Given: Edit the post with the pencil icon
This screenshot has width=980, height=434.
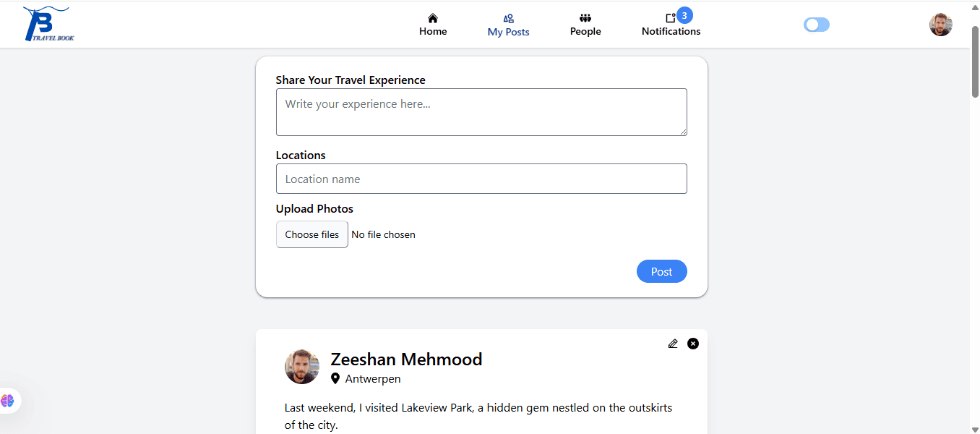Looking at the screenshot, I should [x=673, y=344].
